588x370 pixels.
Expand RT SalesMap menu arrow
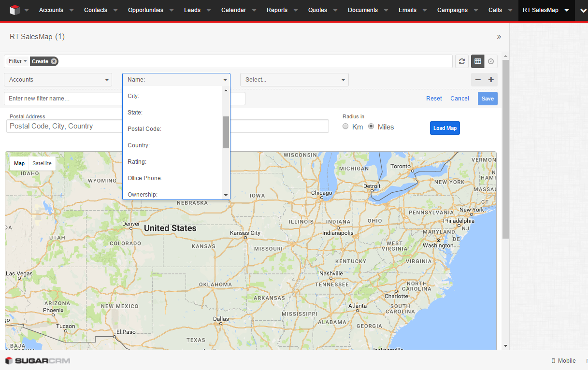pyautogui.click(x=567, y=10)
